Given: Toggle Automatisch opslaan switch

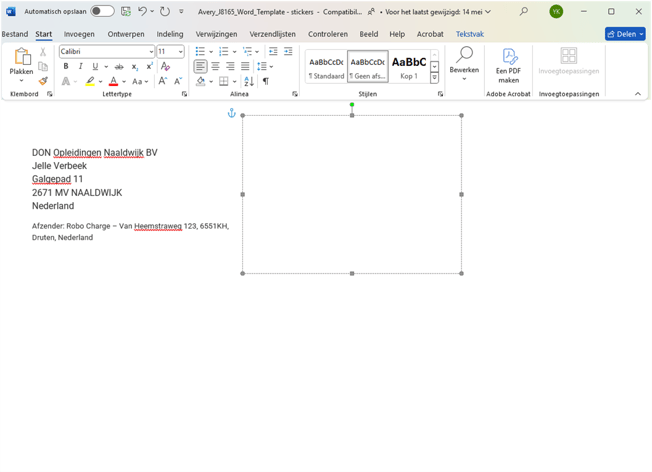Looking at the screenshot, I should (x=102, y=12).
